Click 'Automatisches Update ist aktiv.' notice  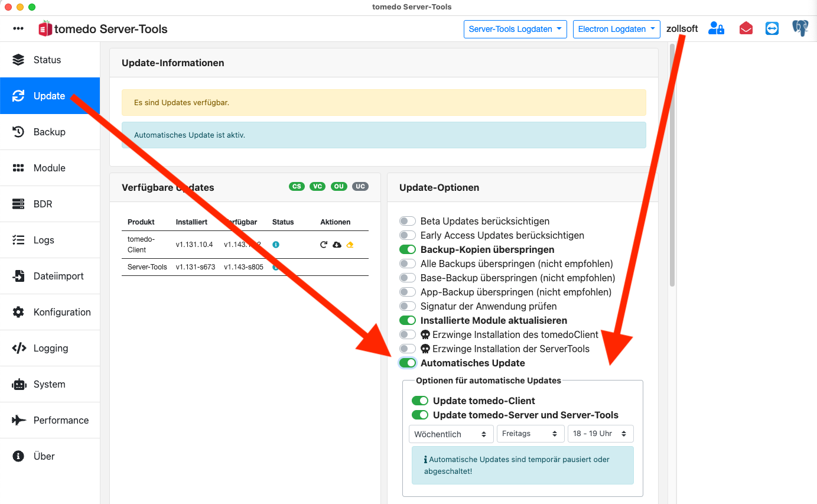[x=384, y=135]
